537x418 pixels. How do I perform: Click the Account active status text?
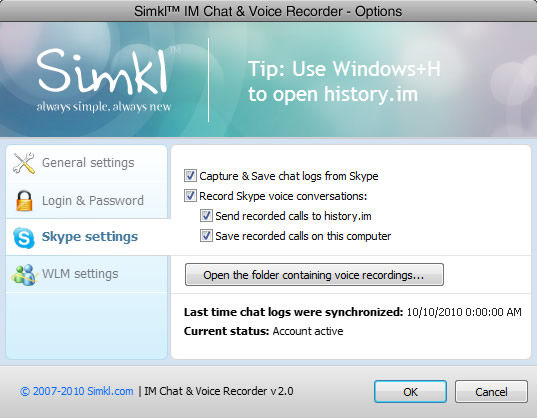coord(308,331)
